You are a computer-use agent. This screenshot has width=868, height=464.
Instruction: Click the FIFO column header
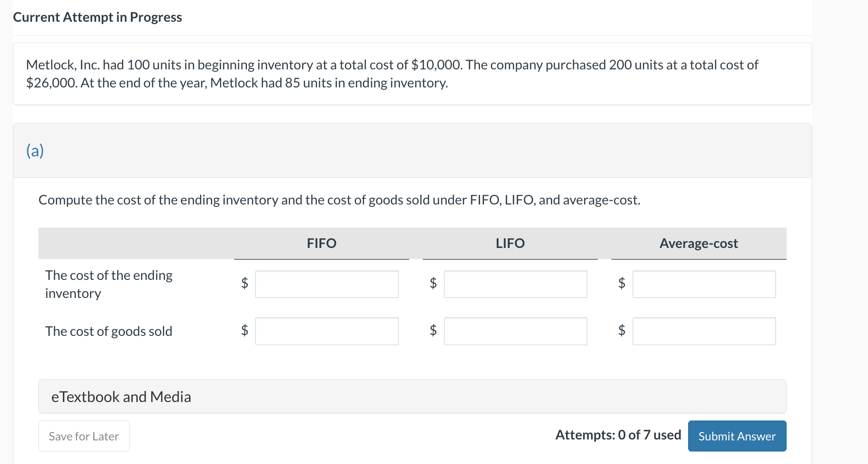pos(321,243)
